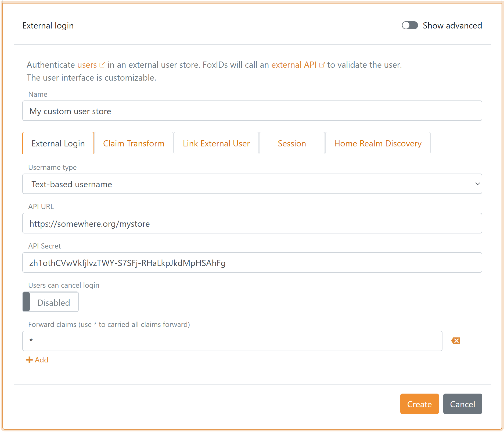
Task: Click the Name field label
Action: (38, 94)
